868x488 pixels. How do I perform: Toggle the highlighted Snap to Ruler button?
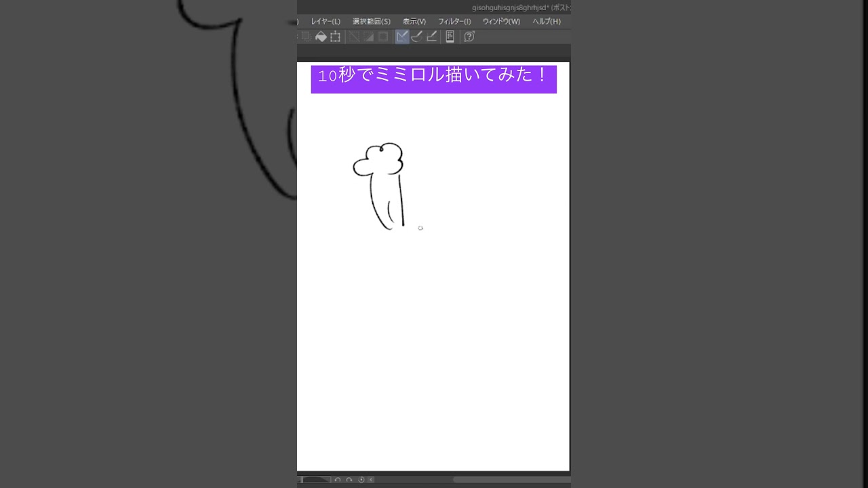click(x=402, y=37)
